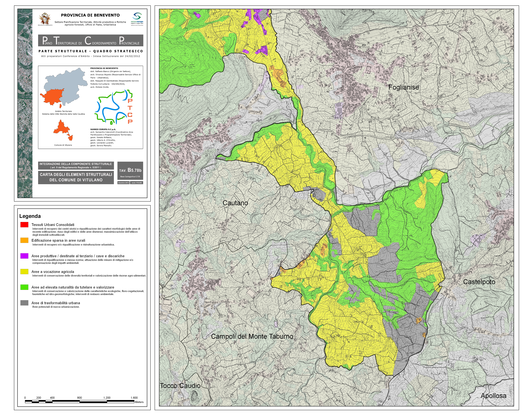Click the 'Piano Territoriale di Coordinamento Provinciale' banner
Screen dimensions: 532x416
91,40
